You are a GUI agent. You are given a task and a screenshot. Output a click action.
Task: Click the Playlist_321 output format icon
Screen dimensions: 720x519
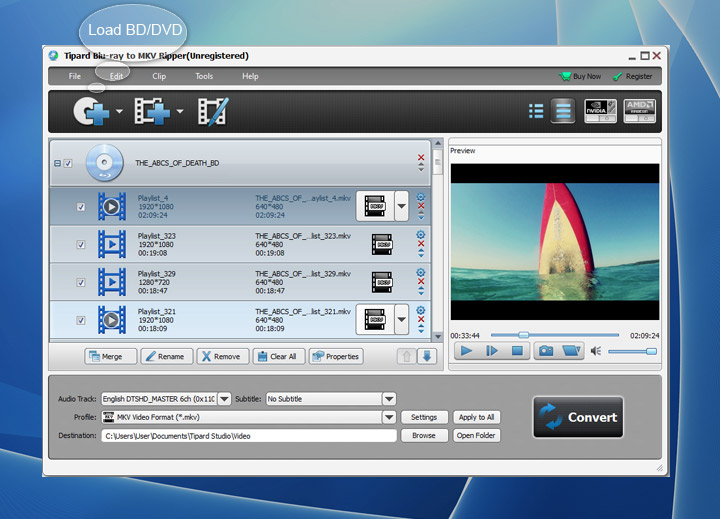[375, 319]
